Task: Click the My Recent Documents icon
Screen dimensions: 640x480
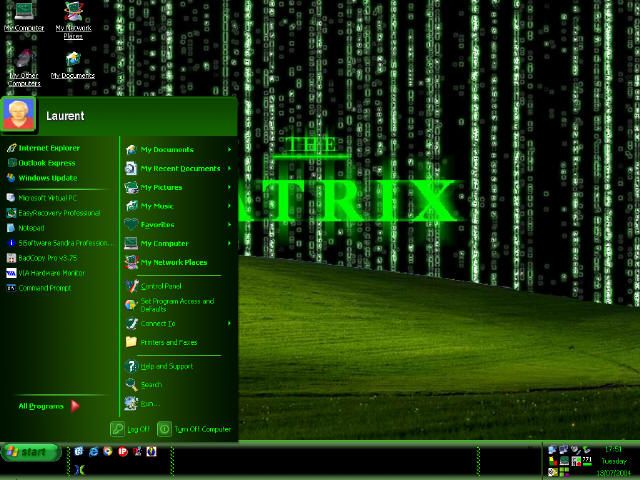Action: click(131, 168)
